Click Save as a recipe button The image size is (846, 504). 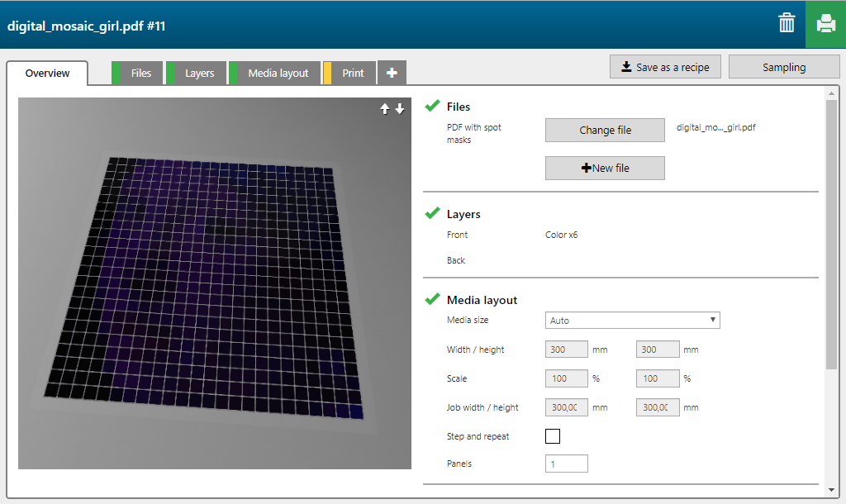[x=665, y=67]
